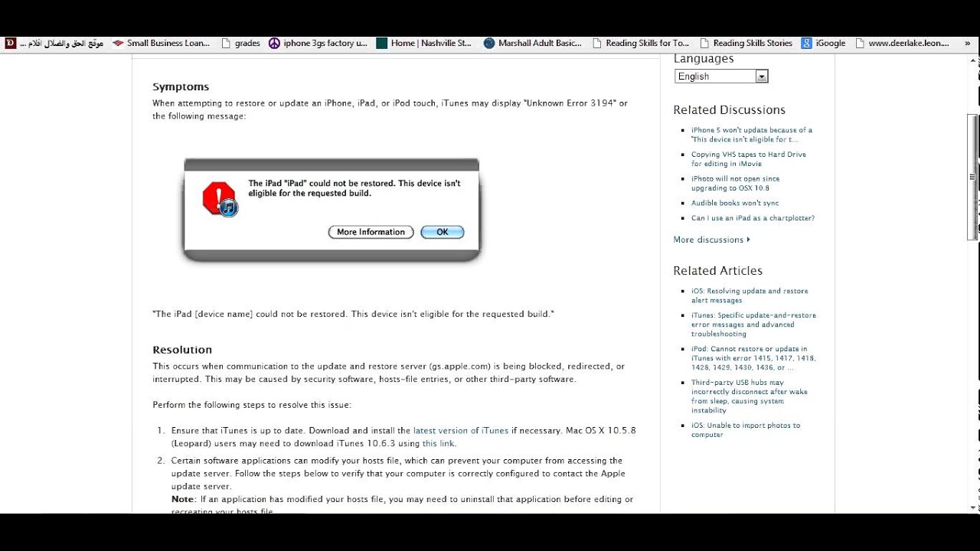This screenshot has height=551, width=980.
Task: Open the Small Business Loan bookmark
Action: pyautogui.click(x=161, y=44)
